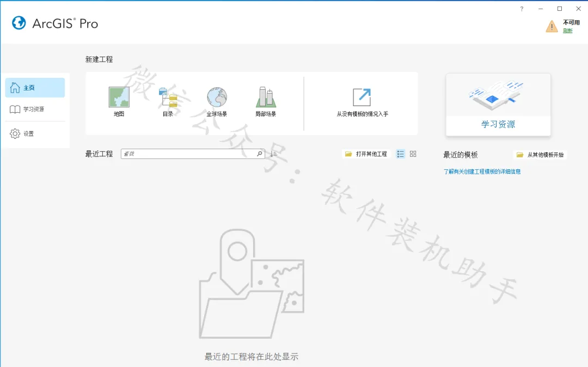Open the help question mark button
The image size is (588, 367).
click(522, 9)
